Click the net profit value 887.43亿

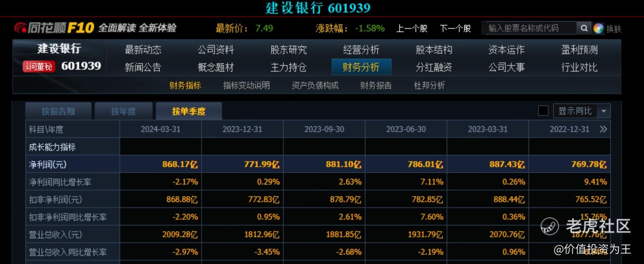507,164
